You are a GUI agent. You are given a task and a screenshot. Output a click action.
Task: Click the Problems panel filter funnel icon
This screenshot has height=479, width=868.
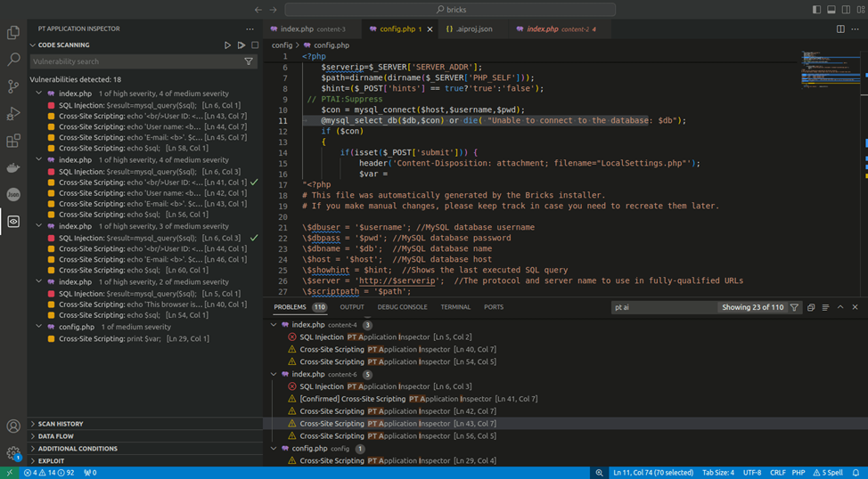794,307
